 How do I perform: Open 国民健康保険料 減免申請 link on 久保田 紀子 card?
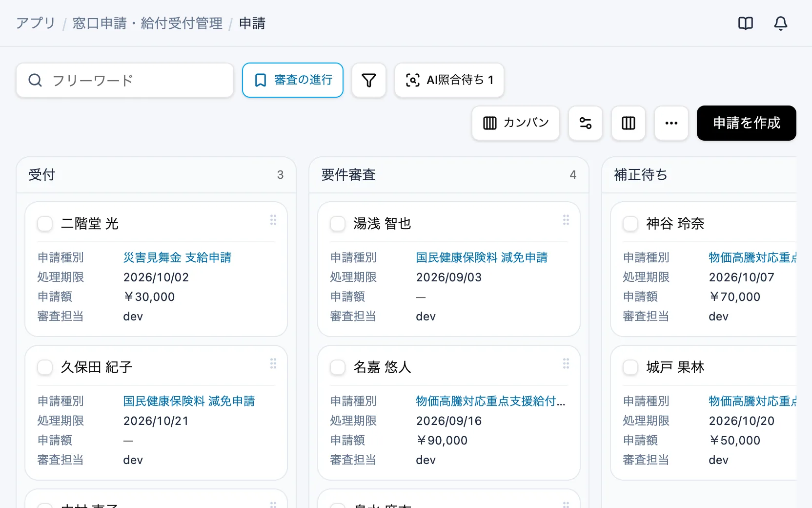(189, 401)
